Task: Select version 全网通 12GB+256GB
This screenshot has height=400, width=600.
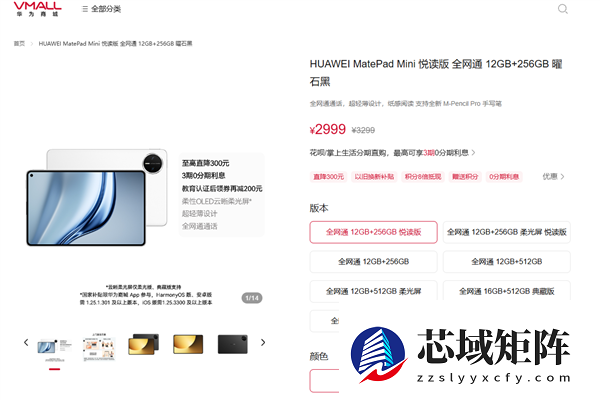Action: (x=373, y=261)
